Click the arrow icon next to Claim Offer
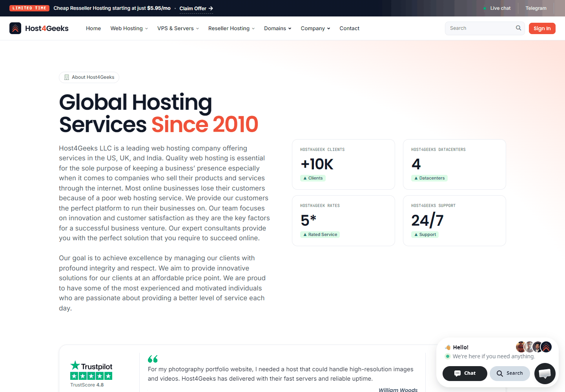This screenshot has height=392, width=565. click(211, 8)
